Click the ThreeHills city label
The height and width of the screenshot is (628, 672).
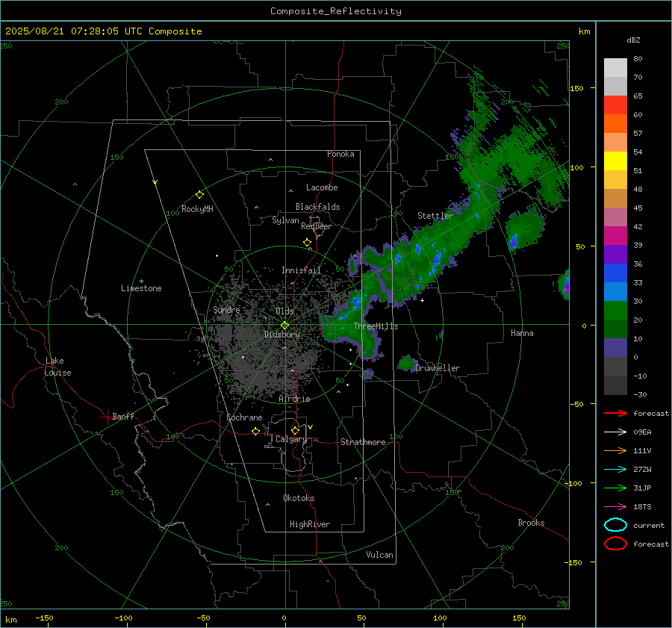pos(376,326)
